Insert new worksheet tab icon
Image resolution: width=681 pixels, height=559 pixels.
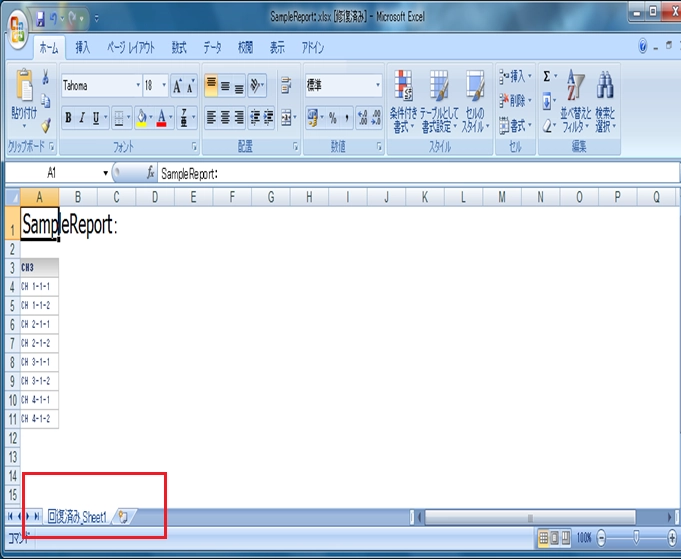[x=123, y=517]
